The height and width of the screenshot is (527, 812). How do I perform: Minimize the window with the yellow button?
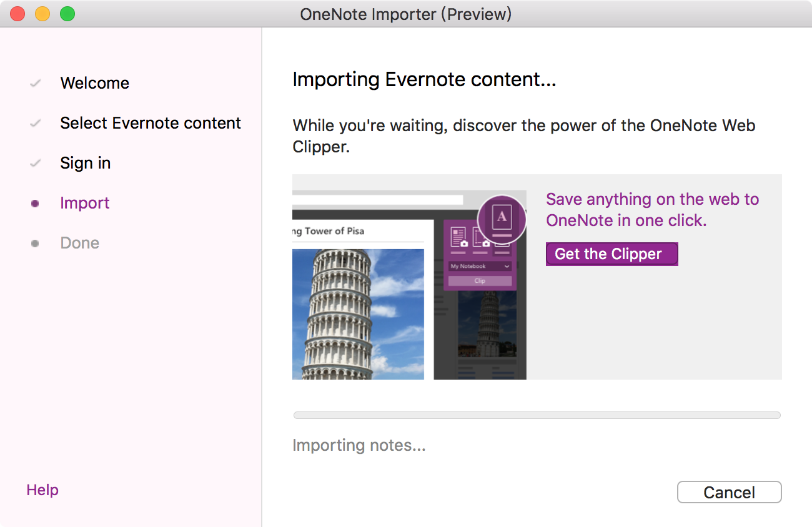(x=42, y=14)
